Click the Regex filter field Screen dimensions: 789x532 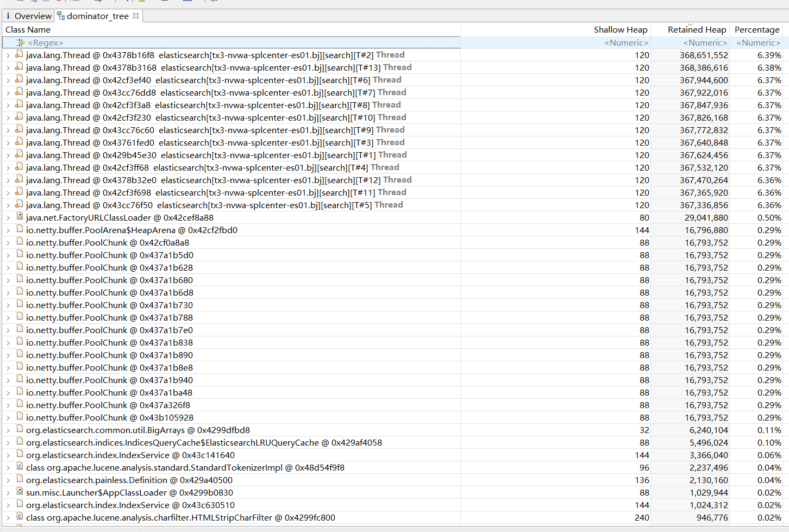[231, 42]
